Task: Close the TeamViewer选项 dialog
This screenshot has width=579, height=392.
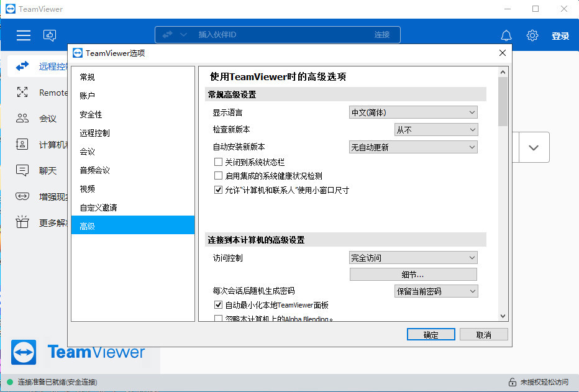Action: [x=502, y=53]
